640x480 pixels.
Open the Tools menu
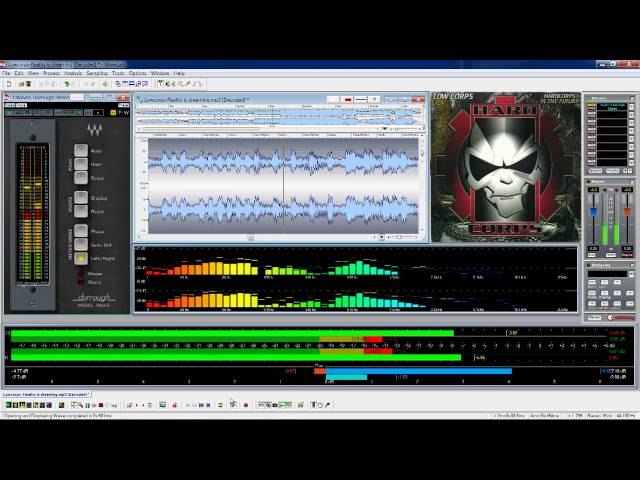[118, 73]
